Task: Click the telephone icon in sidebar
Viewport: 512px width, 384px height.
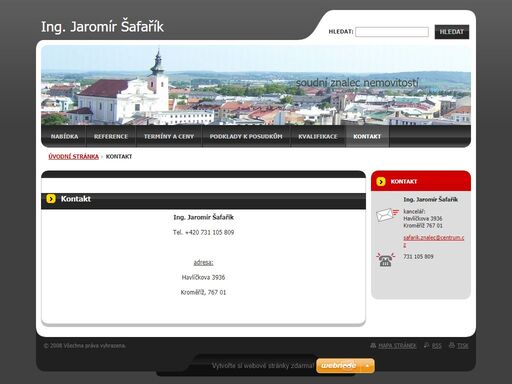Action: point(386,260)
